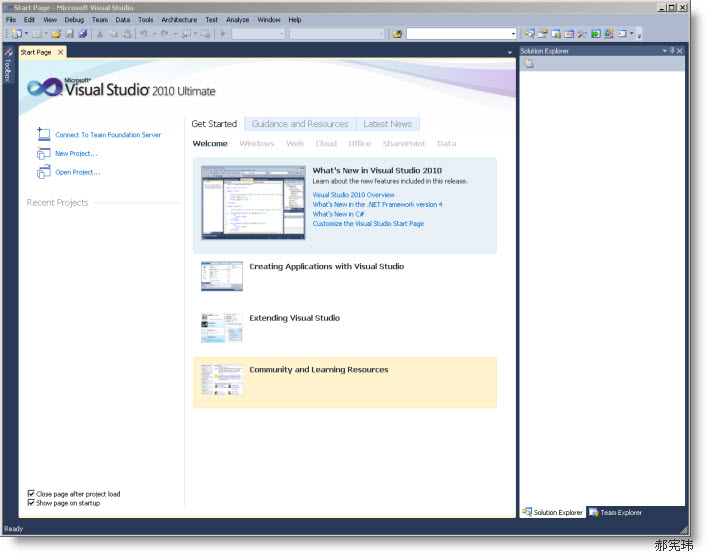Open Visual Studio 2010 Overview link
Screen dimensions: 707x553
(x=353, y=195)
